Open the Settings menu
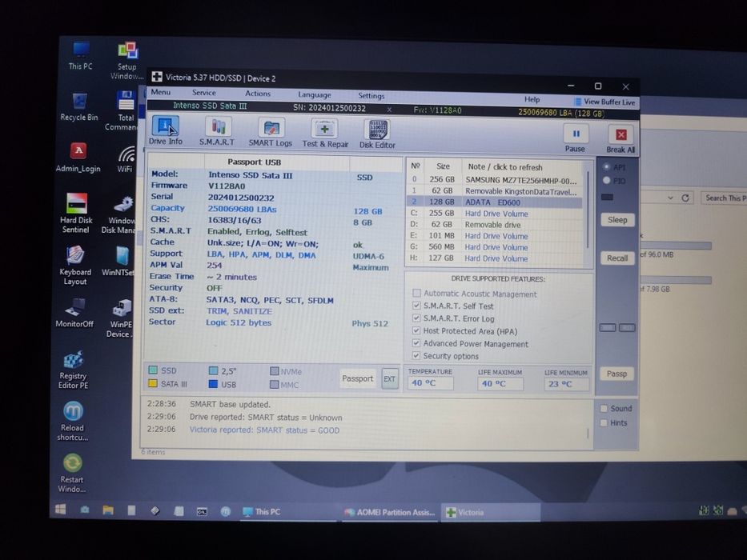Screen dimensions: 747x560 [x=371, y=96]
